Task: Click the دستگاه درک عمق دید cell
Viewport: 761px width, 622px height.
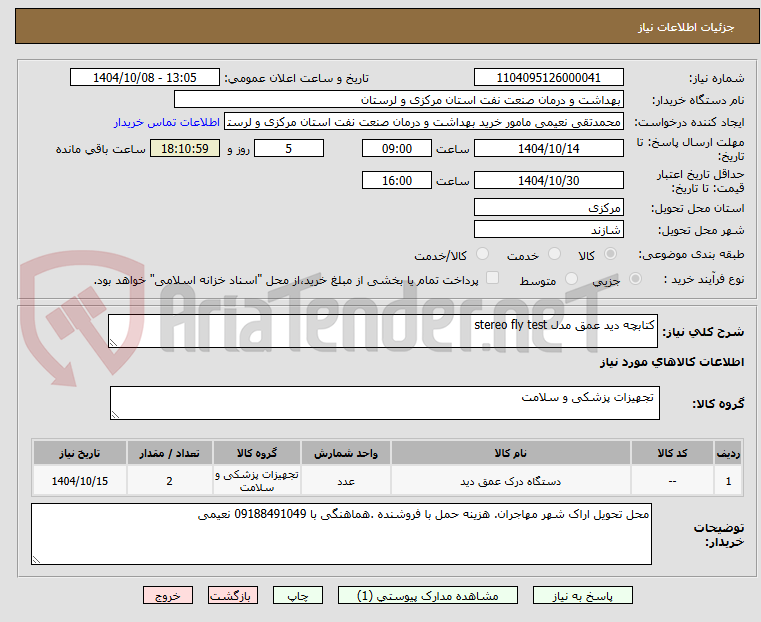Action: [511, 481]
